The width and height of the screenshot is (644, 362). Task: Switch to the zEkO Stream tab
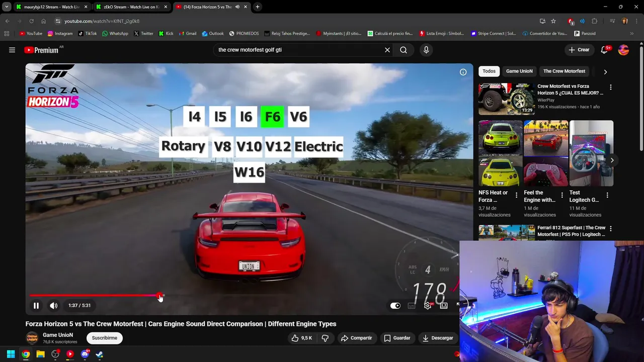click(132, 7)
